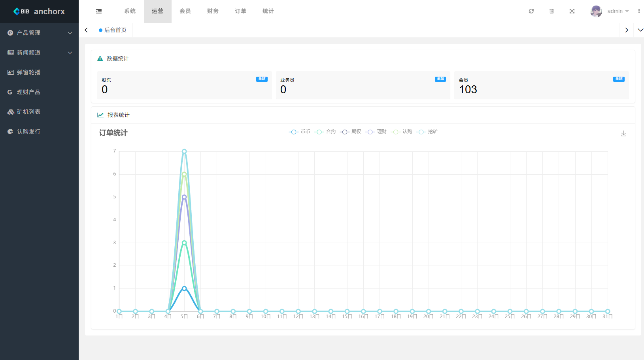The width and height of the screenshot is (644, 360).
Task: Toggle the 币币 series in chart legend
Action: [x=299, y=132]
